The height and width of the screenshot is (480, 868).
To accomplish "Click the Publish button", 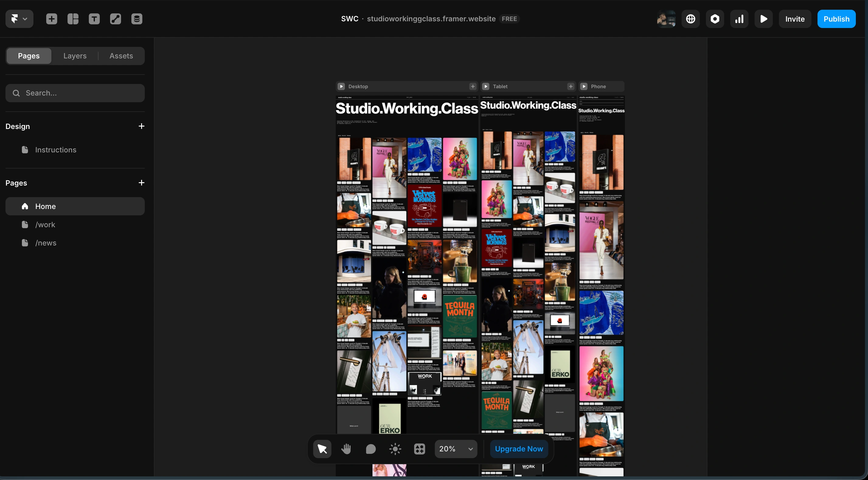I will [x=836, y=19].
